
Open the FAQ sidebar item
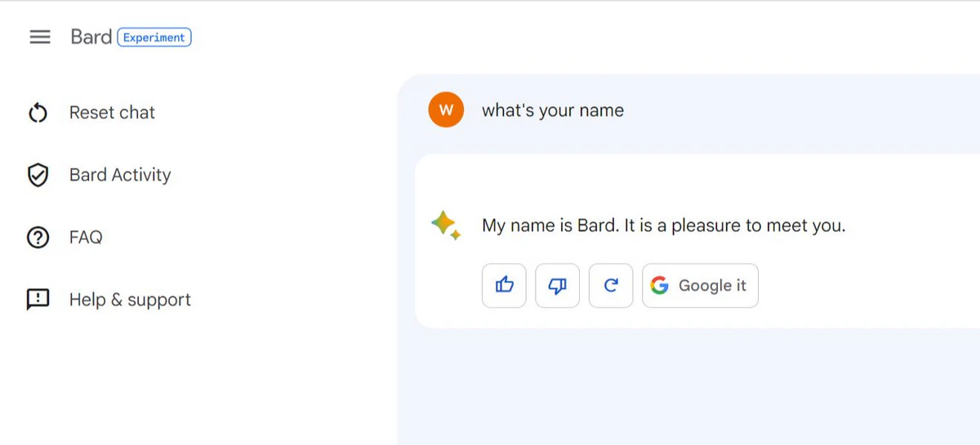[86, 238]
